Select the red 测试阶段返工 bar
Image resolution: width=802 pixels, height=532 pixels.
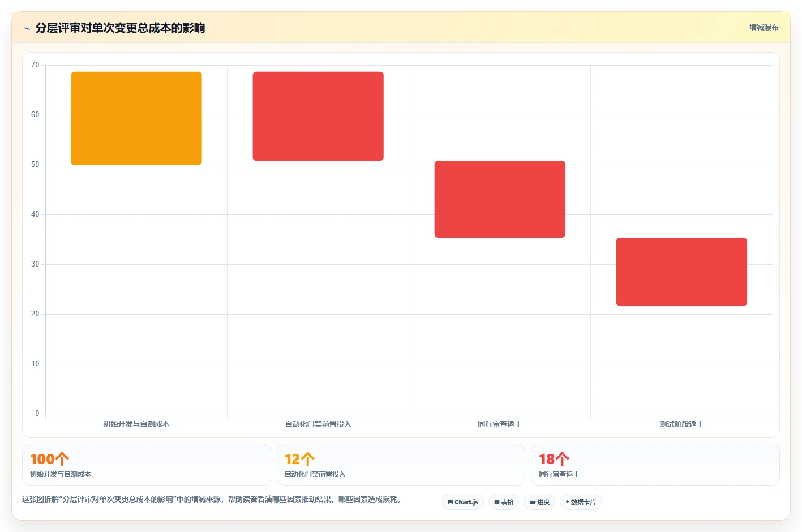(681, 272)
